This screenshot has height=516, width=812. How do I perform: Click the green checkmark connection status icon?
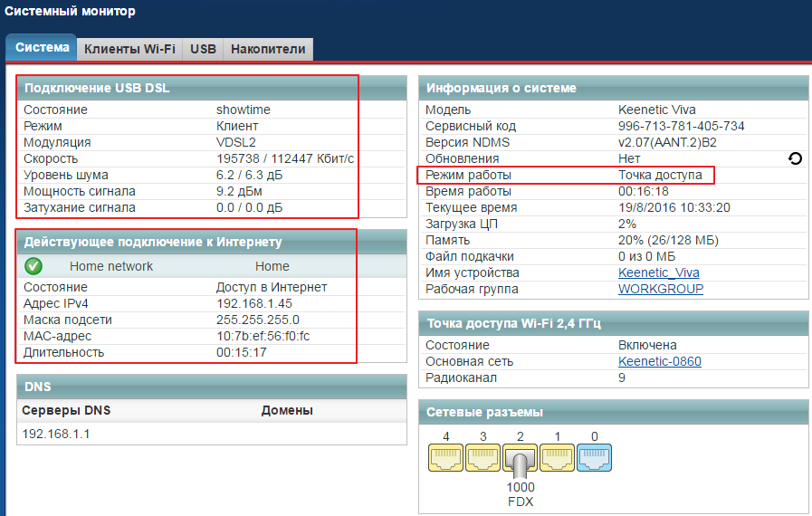point(33,266)
